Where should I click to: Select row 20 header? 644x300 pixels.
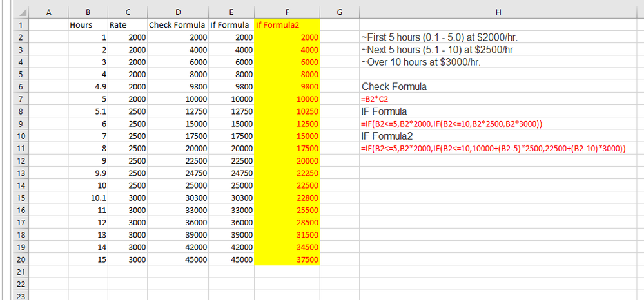tap(21, 259)
